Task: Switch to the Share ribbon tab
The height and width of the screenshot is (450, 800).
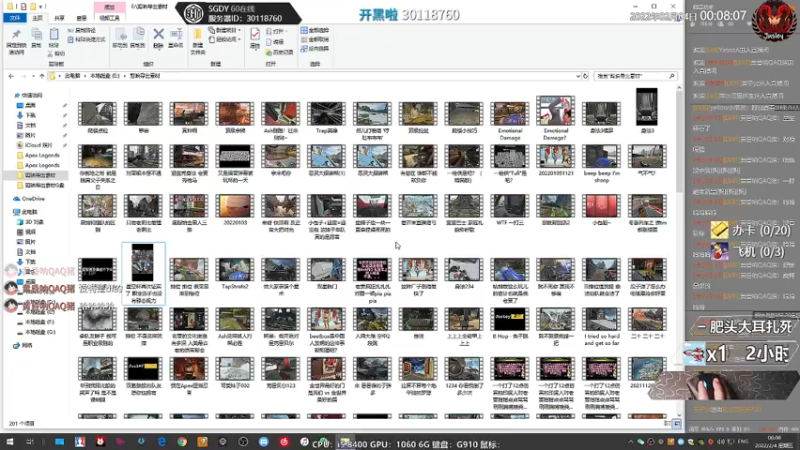Action: [x=59, y=18]
